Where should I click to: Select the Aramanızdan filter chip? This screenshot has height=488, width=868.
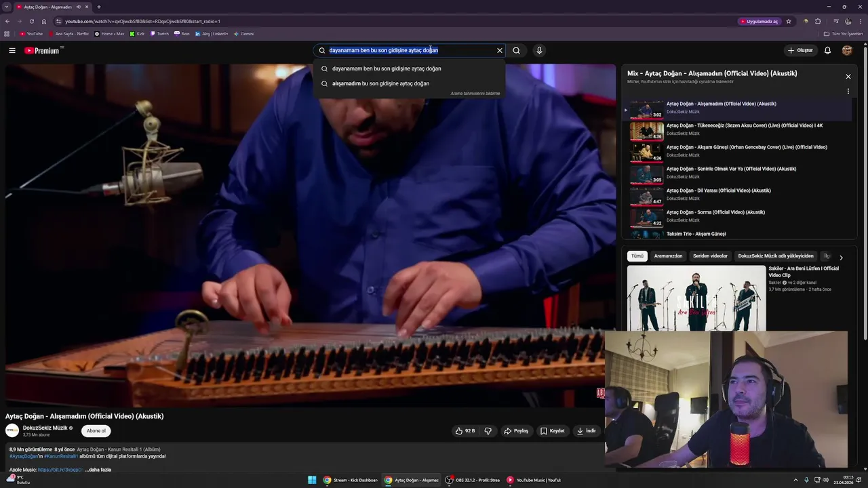pyautogui.click(x=668, y=256)
